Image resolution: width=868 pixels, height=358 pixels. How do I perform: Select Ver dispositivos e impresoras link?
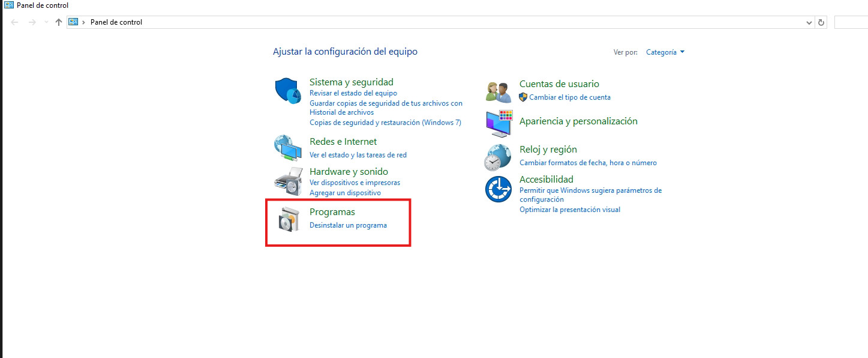(x=355, y=183)
